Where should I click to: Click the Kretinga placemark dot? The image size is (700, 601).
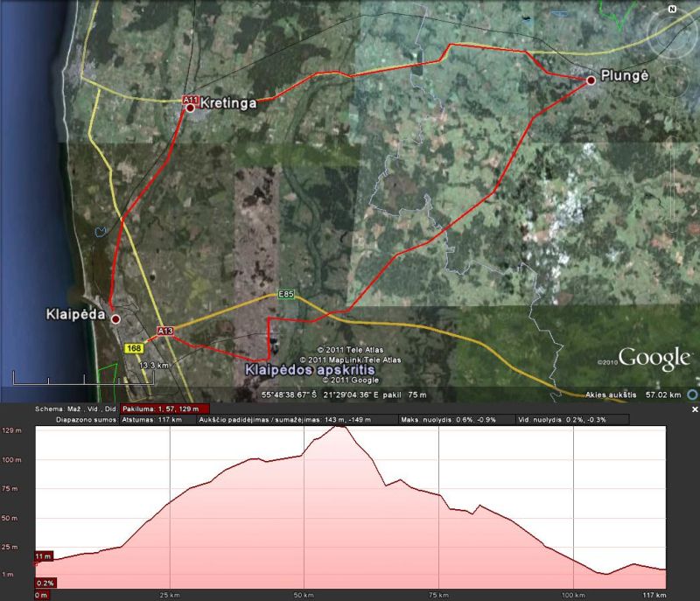[190, 108]
